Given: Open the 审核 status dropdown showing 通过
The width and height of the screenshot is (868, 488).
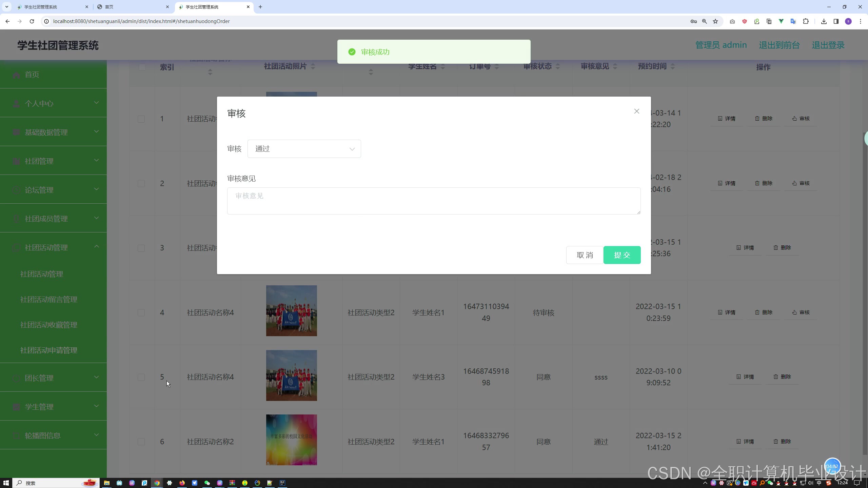Looking at the screenshot, I should tap(304, 149).
